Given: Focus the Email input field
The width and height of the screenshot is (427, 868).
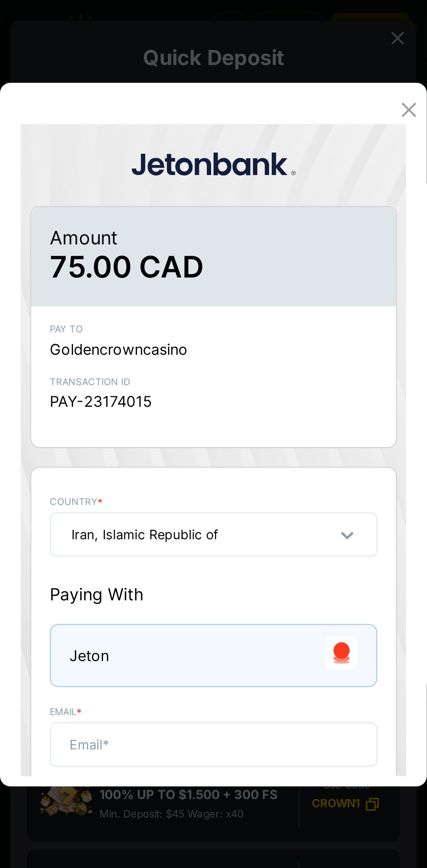Looking at the screenshot, I should [x=213, y=745].
